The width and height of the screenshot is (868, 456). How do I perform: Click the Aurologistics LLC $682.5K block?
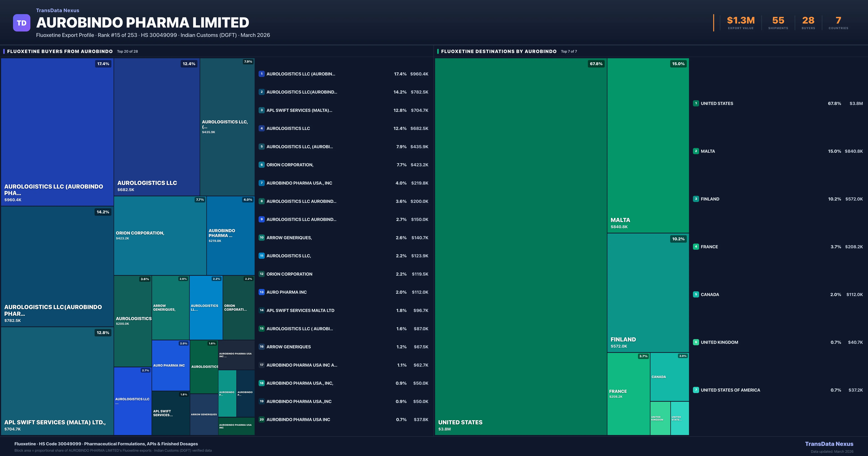(156, 127)
